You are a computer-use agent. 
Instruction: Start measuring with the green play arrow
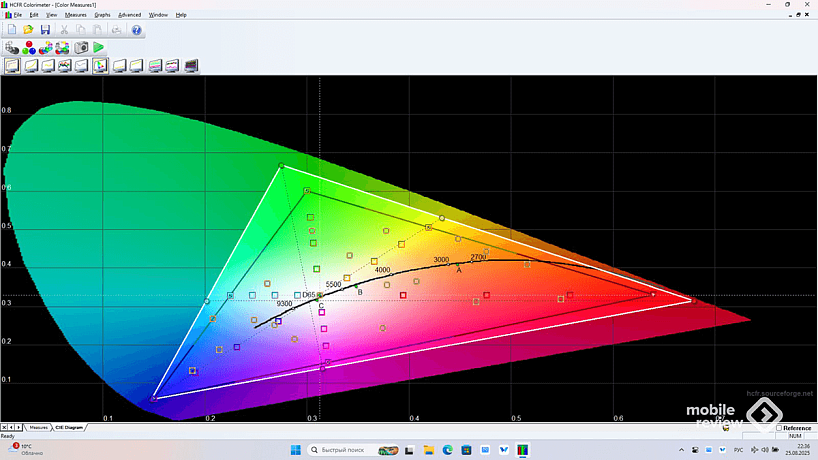click(x=99, y=47)
